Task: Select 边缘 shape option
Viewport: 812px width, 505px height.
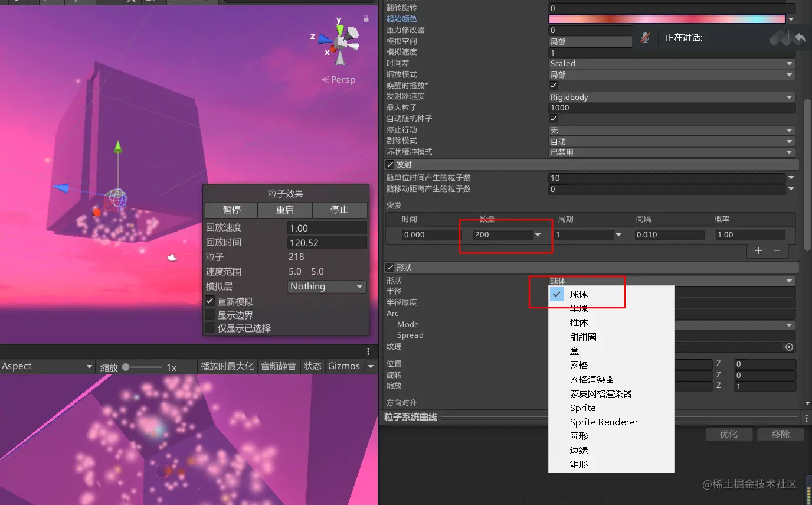Action: (x=611, y=450)
